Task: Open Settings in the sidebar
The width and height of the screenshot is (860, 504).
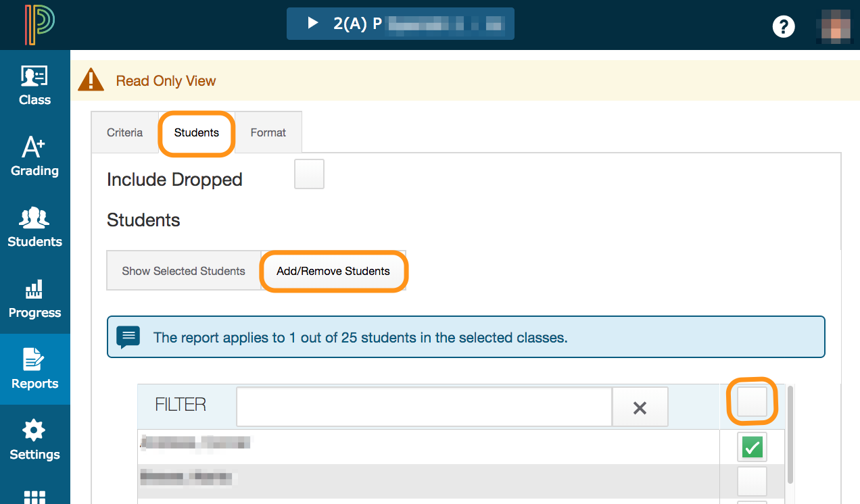Action: 34,440
